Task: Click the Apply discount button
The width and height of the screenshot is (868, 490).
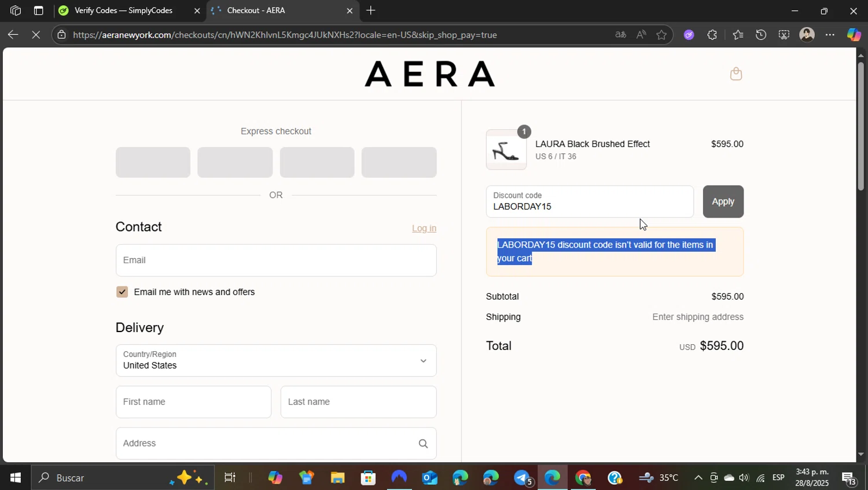Action: coord(723,201)
